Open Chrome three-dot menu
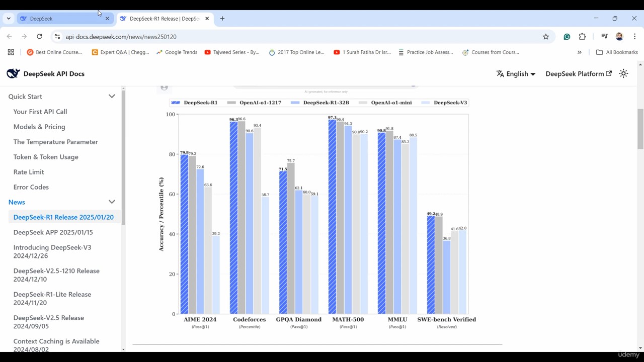Screen dimensions: 644x362 635,37
